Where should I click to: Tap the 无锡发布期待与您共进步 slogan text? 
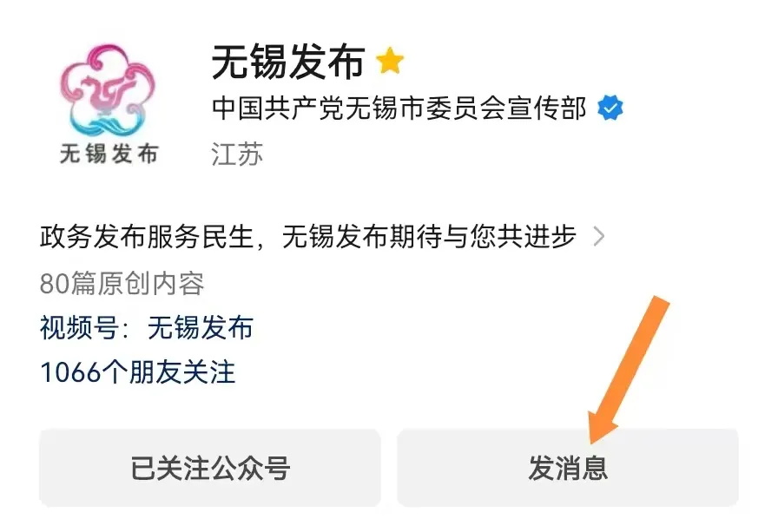click(x=429, y=236)
